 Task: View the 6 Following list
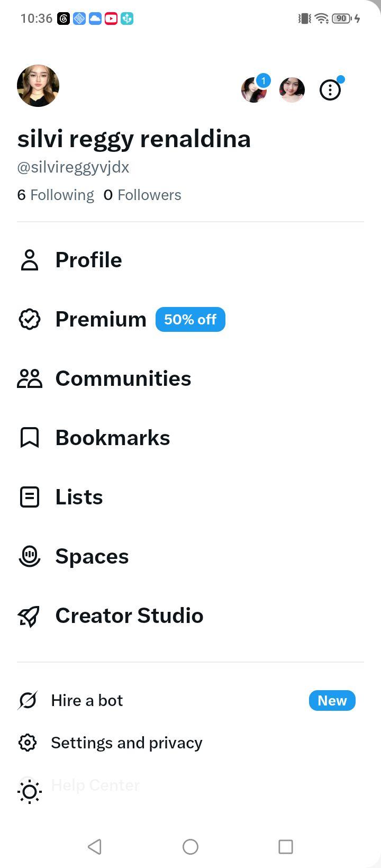56,195
